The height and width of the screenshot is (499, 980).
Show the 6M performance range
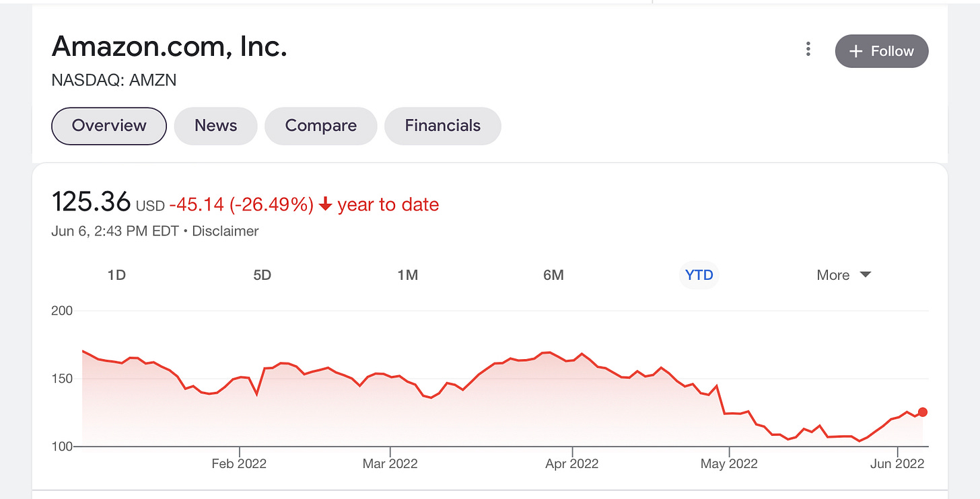(553, 274)
